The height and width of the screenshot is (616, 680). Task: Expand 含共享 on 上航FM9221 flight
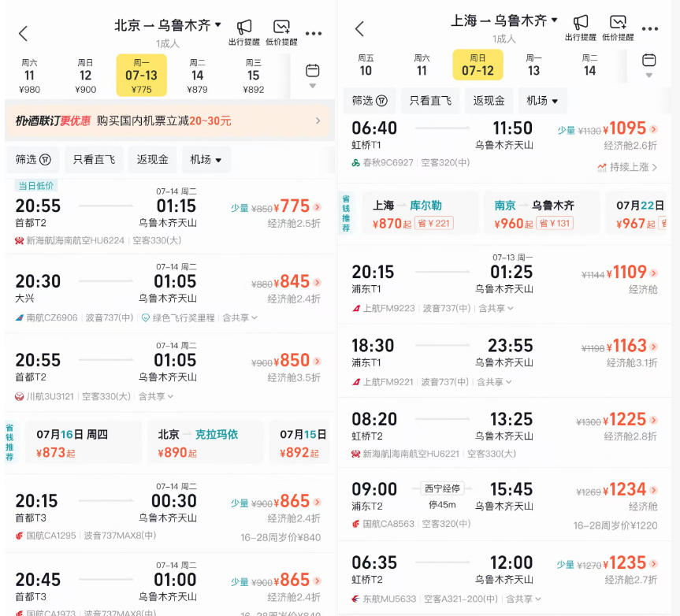pyautogui.click(x=494, y=382)
